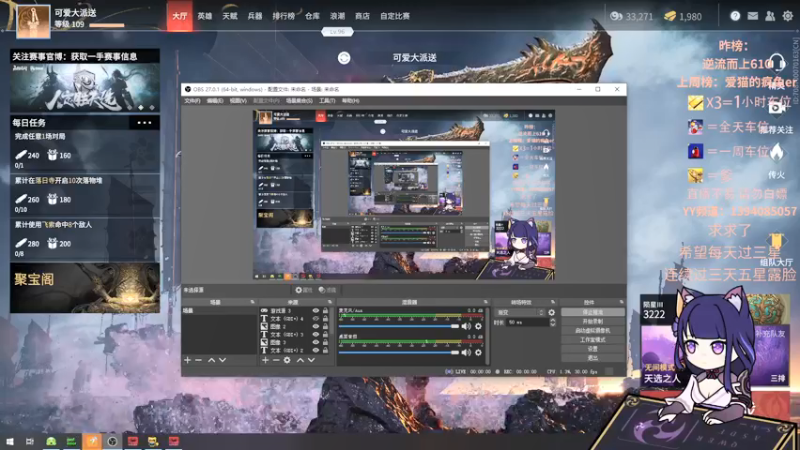
Task: Open the esports event news banner
Action: pos(85,81)
